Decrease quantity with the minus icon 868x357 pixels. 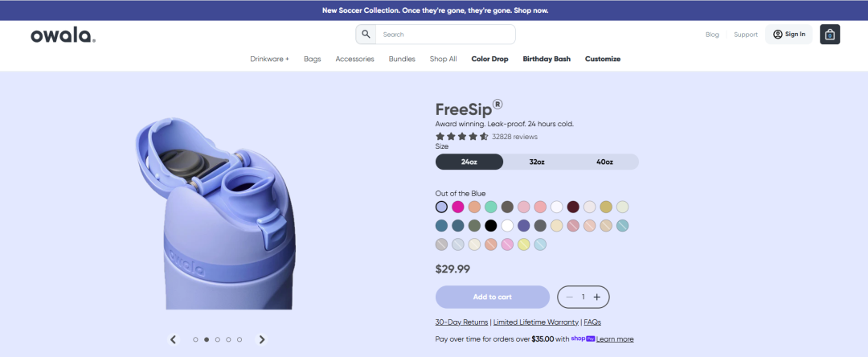point(569,297)
